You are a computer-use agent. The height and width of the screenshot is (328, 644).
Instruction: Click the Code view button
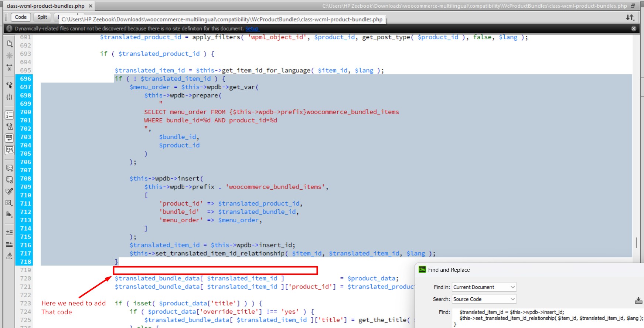coord(21,17)
